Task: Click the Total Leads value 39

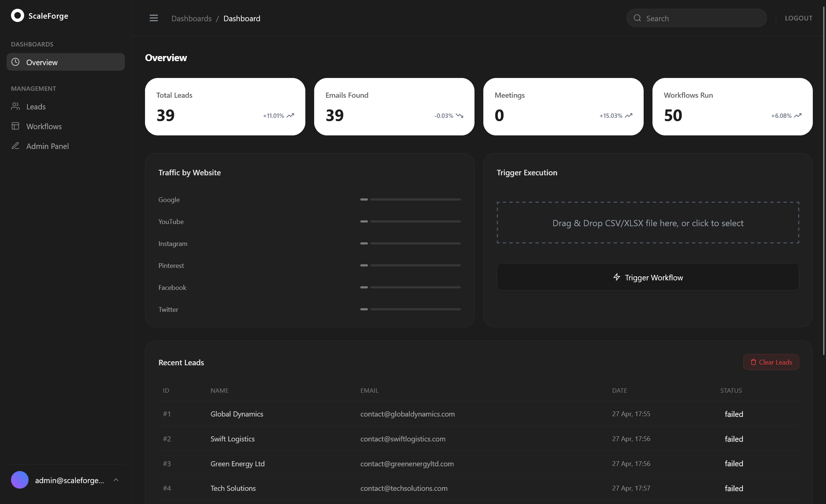Action: click(x=165, y=115)
